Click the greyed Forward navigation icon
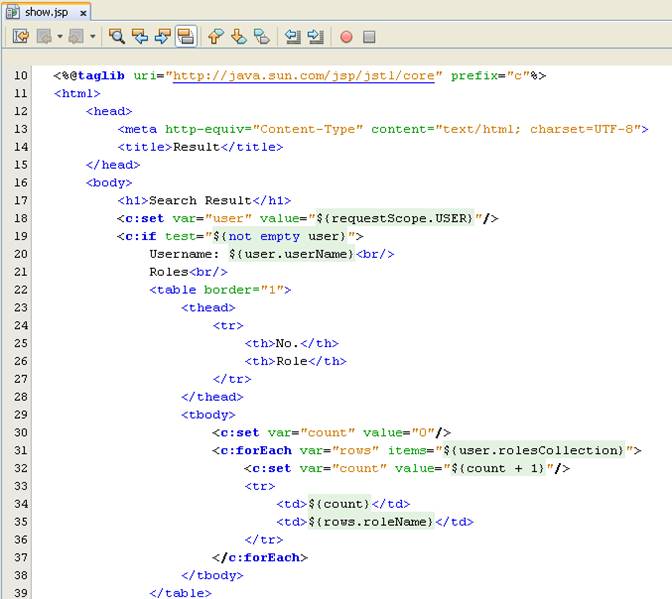672x599 pixels. 76,36
